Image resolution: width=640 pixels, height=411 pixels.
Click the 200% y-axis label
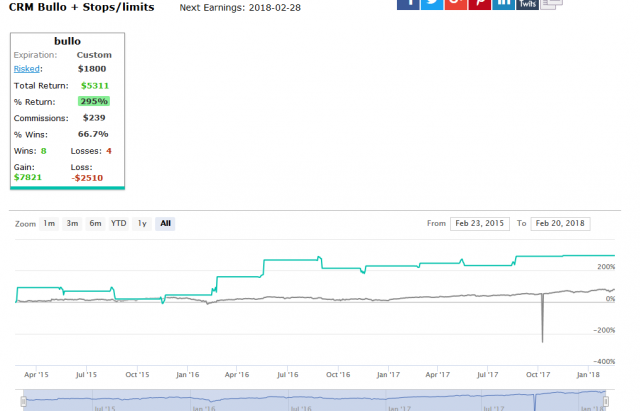[x=606, y=267]
